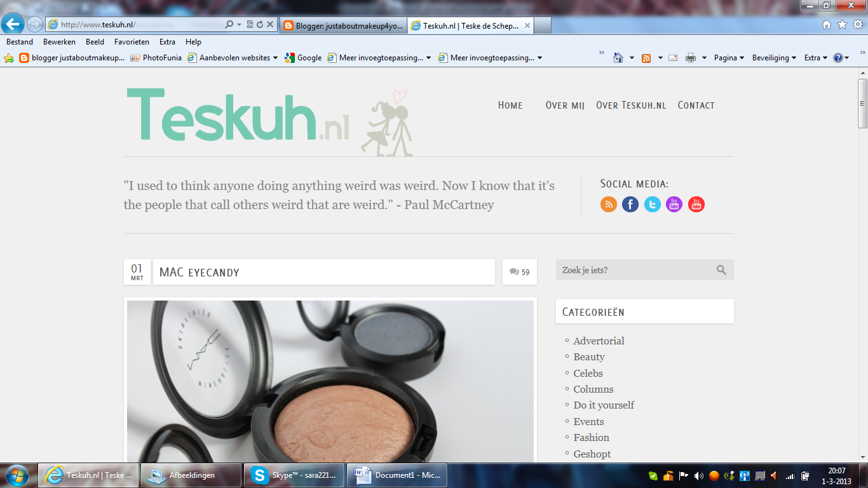Refresh the page with the reload icon
Screen dimensions: 868x488
tap(260, 25)
